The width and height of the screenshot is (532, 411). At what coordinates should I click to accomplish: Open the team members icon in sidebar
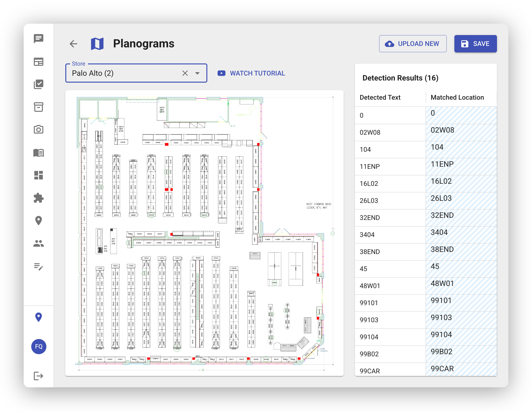coord(39,243)
